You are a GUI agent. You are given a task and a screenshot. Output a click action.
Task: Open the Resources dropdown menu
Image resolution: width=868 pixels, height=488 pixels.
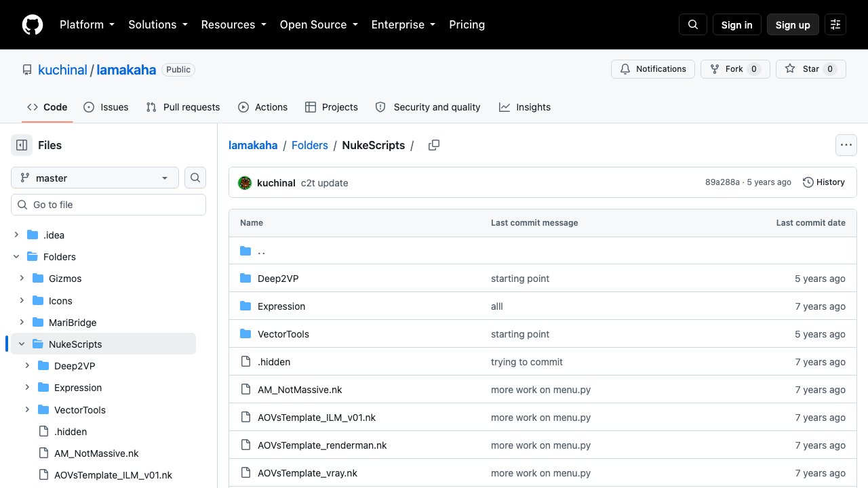[x=233, y=25]
